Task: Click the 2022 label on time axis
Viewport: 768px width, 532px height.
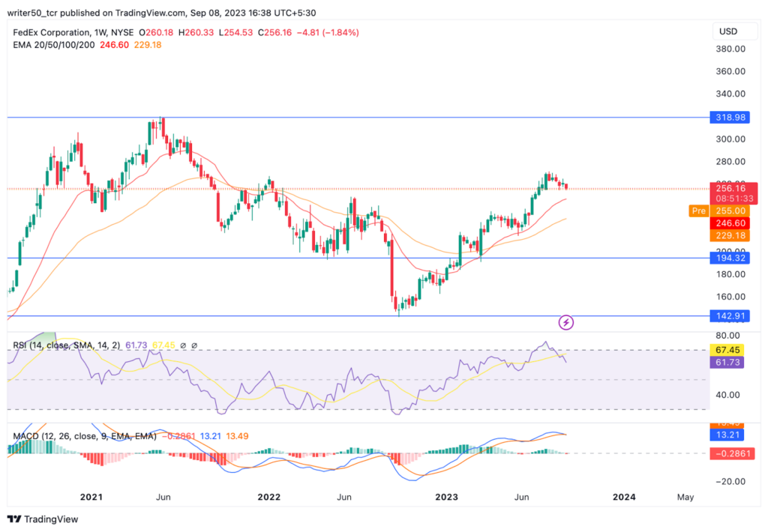Action: (269, 498)
